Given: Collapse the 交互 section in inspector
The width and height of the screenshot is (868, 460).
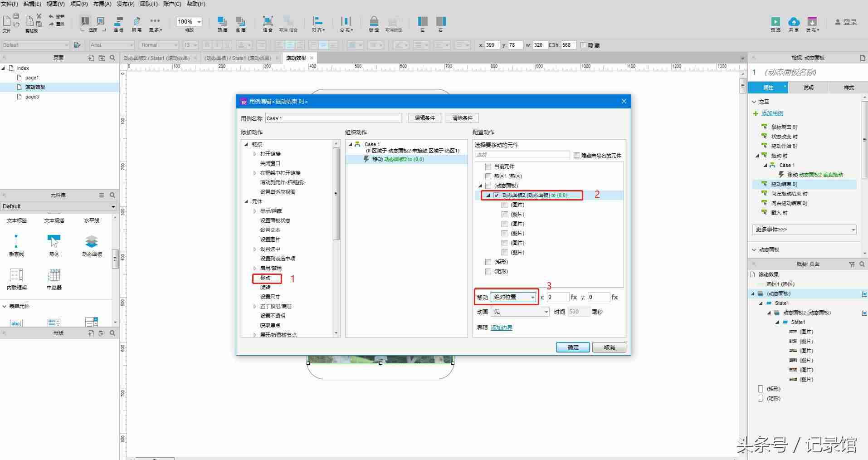Looking at the screenshot, I should [x=754, y=102].
